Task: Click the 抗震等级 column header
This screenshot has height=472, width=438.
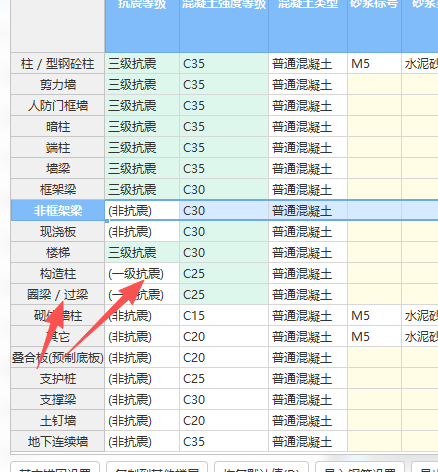Action: tap(142, 26)
